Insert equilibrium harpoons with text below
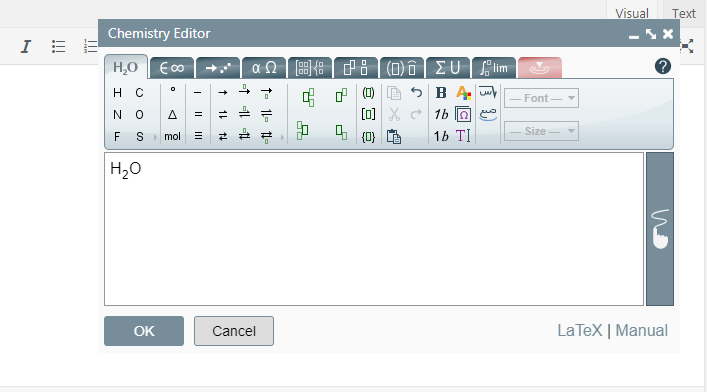 pos(266,115)
